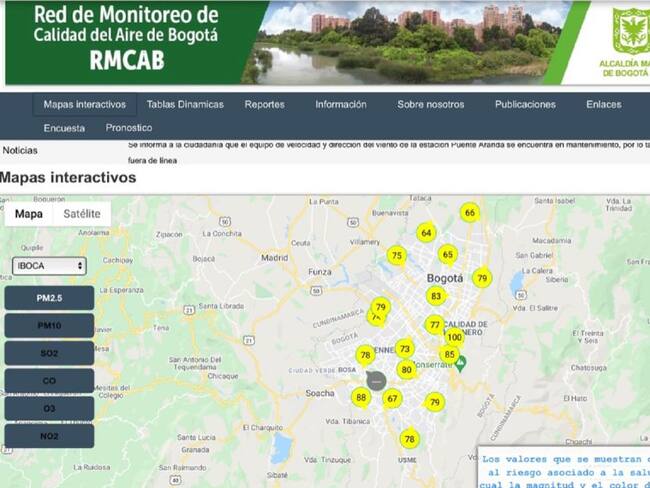Click the station marker showing 75
This screenshot has height=488, width=650.
(x=397, y=255)
